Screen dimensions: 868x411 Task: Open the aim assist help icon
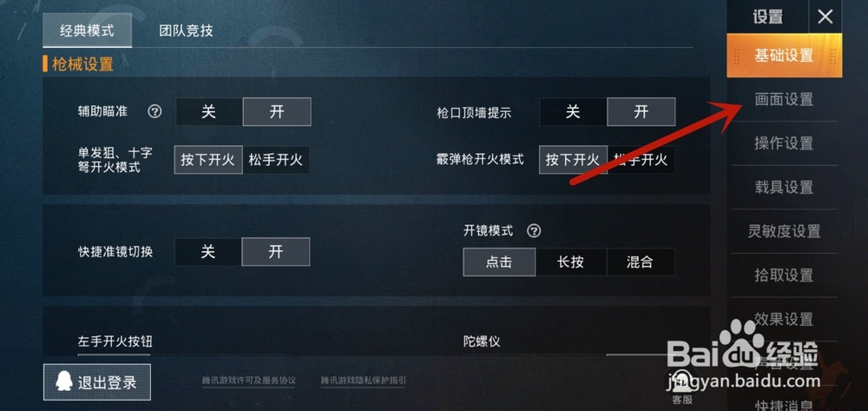pyautogui.click(x=155, y=112)
